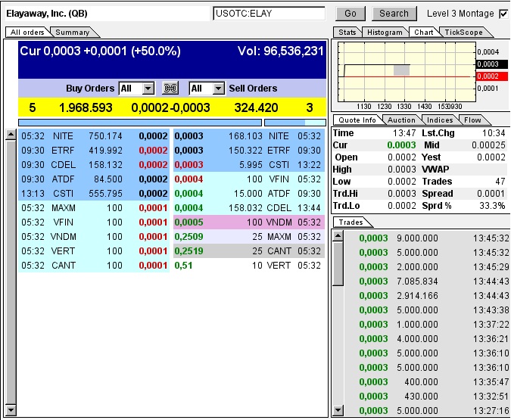The width and height of the screenshot is (511, 420).
Task: Click the 9.000.000 trade at 13:45:32
Action: [427, 238]
